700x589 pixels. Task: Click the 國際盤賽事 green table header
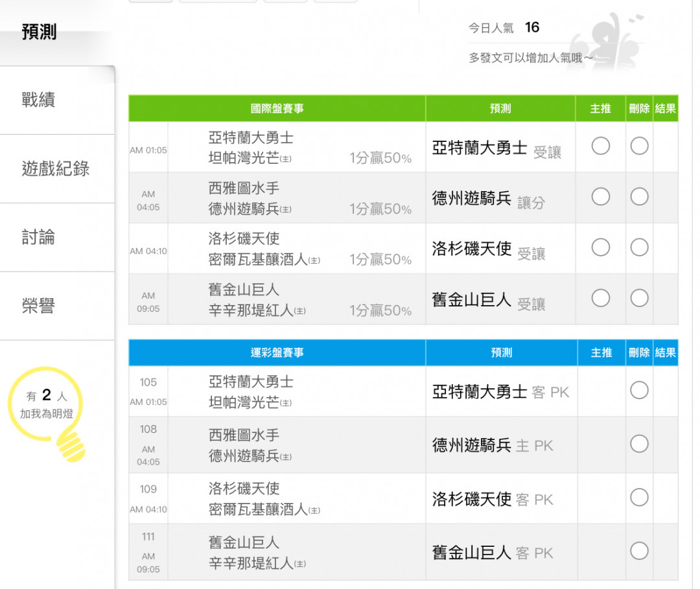pos(277,108)
